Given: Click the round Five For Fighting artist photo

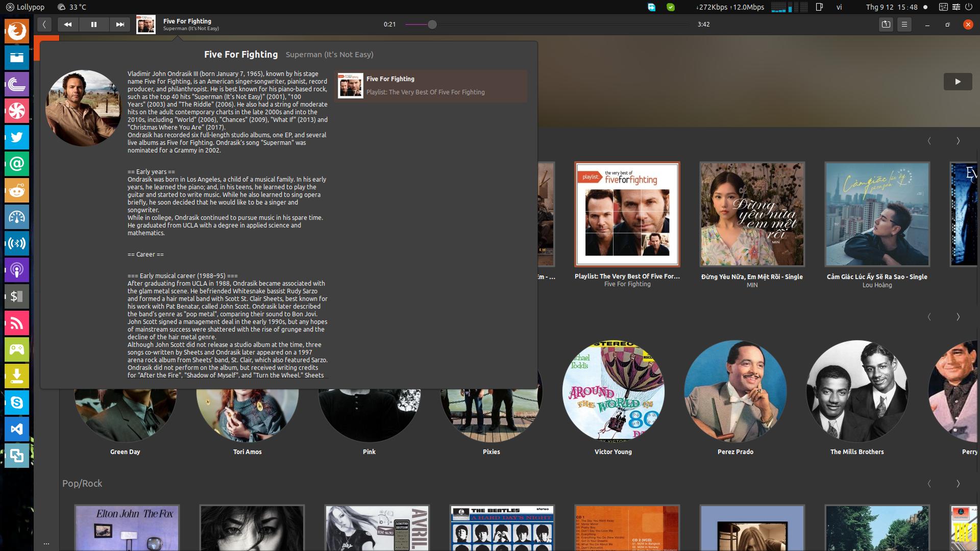Looking at the screenshot, I should point(84,108).
